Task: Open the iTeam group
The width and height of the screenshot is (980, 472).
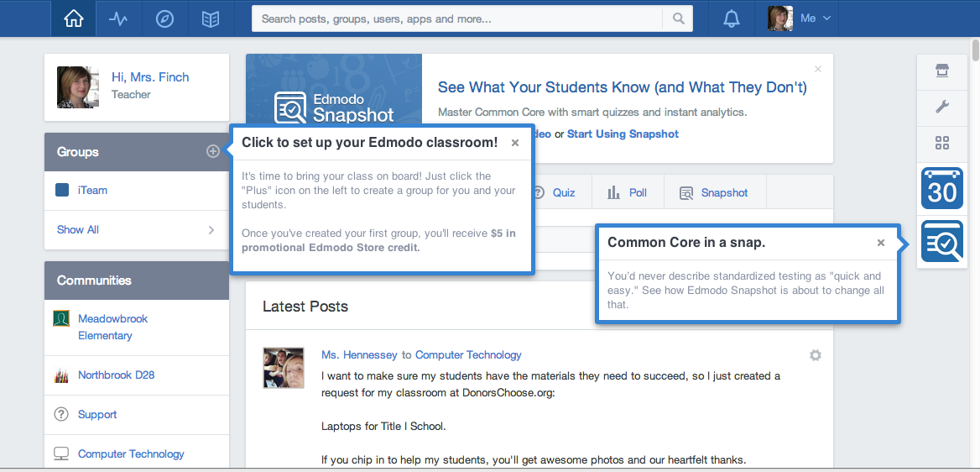Action: point(92,191)
